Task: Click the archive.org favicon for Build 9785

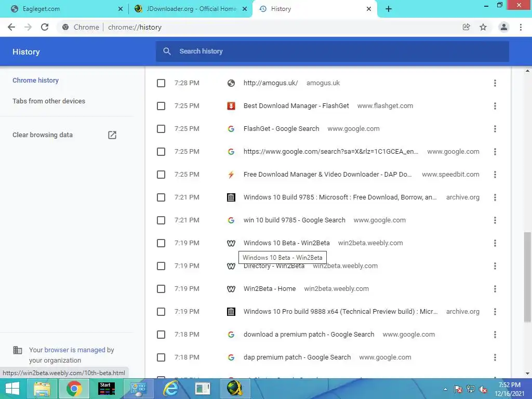Action: click(x=231, y=197)
